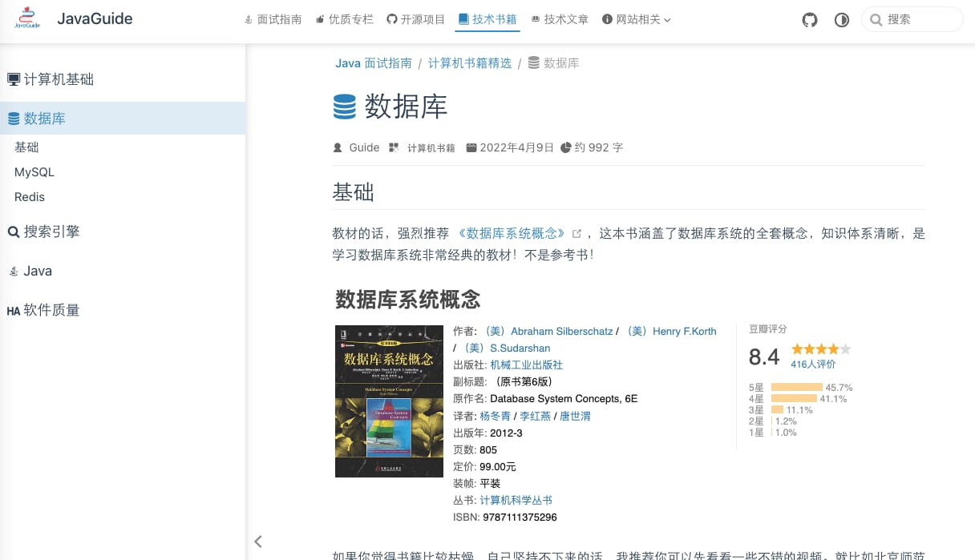This screenshot has width=975, height=560.
Task: Follow the 计算机书籍精选 breadcrumb link
Action: click(470, 62)
